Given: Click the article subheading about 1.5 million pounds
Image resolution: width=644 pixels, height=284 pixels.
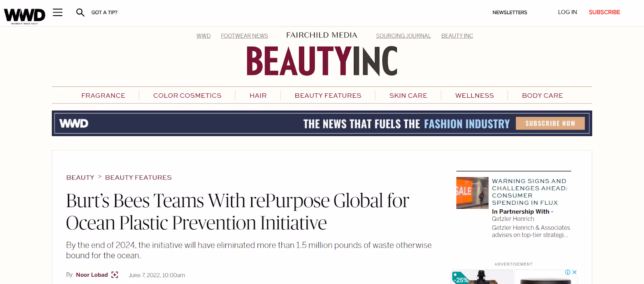Looking at the screenshot, I should [249, 250].
